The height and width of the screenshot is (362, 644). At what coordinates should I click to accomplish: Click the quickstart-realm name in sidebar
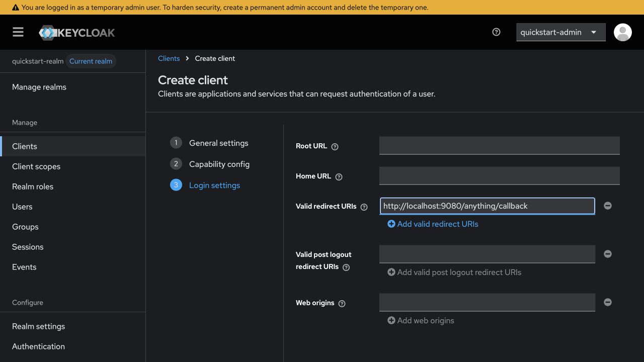pos(38,61)
